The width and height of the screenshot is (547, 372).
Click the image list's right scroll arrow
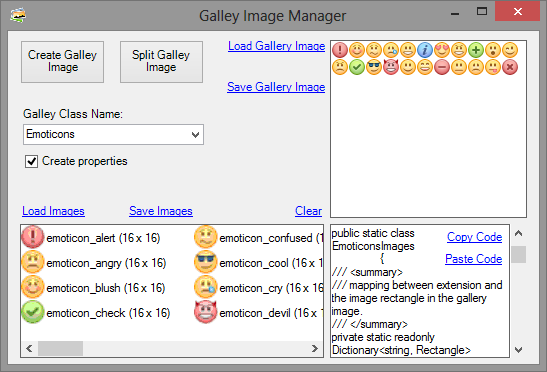[315, 348]
